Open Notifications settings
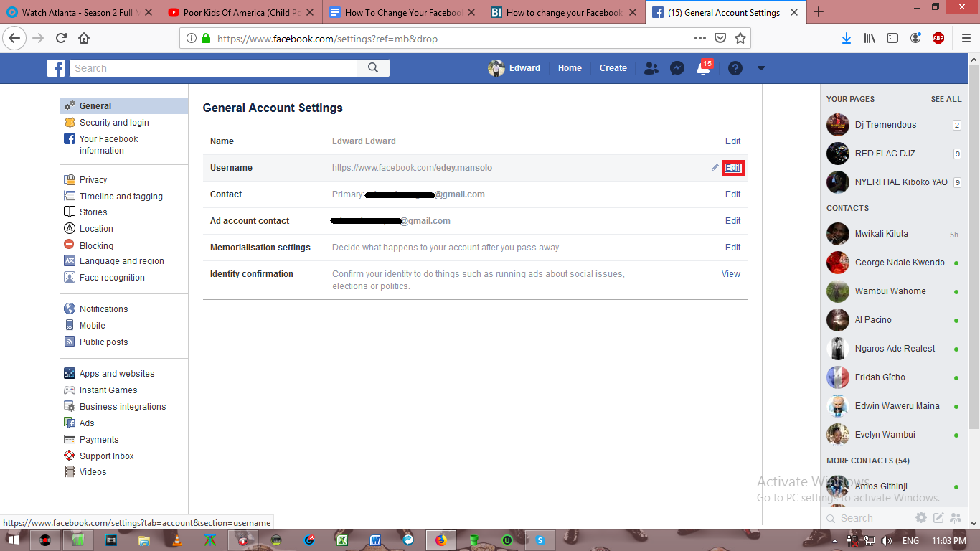Screen dimensions: 980x551 [103, 309]
